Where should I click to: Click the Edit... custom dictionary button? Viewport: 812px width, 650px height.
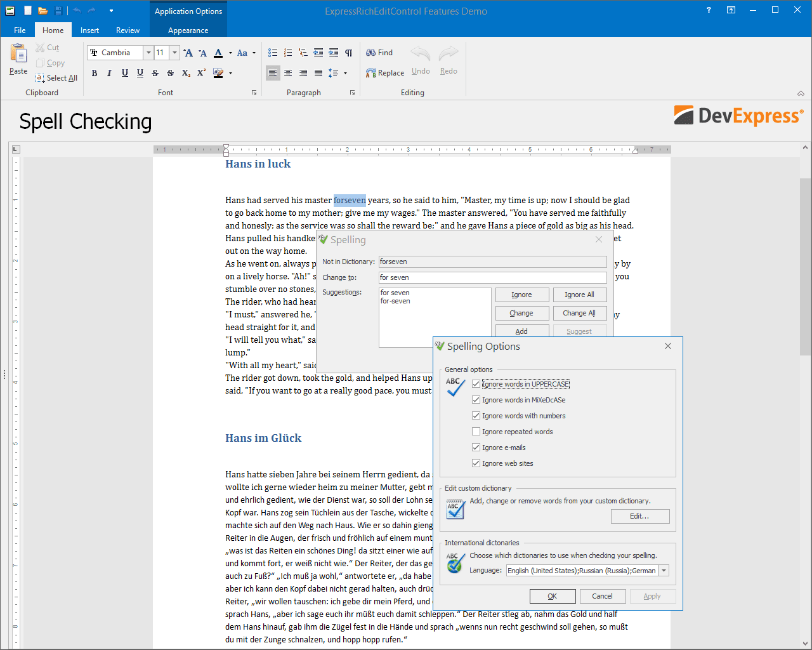tap(640, 516)
